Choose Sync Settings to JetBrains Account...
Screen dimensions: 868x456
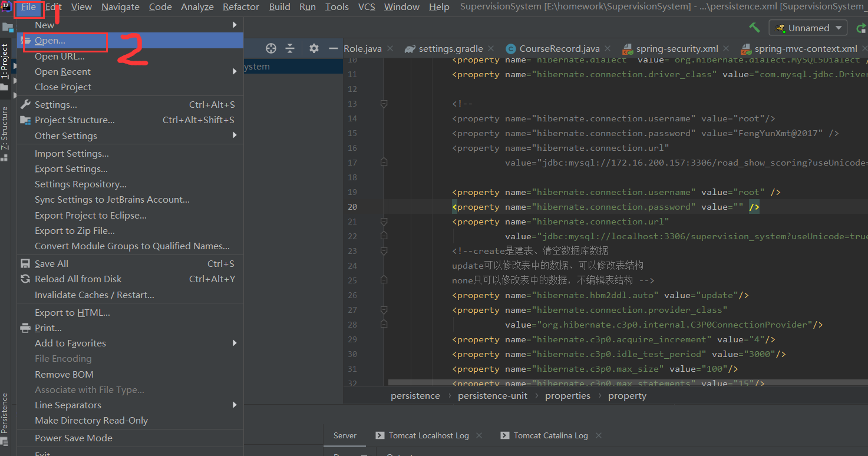point(130,200)
